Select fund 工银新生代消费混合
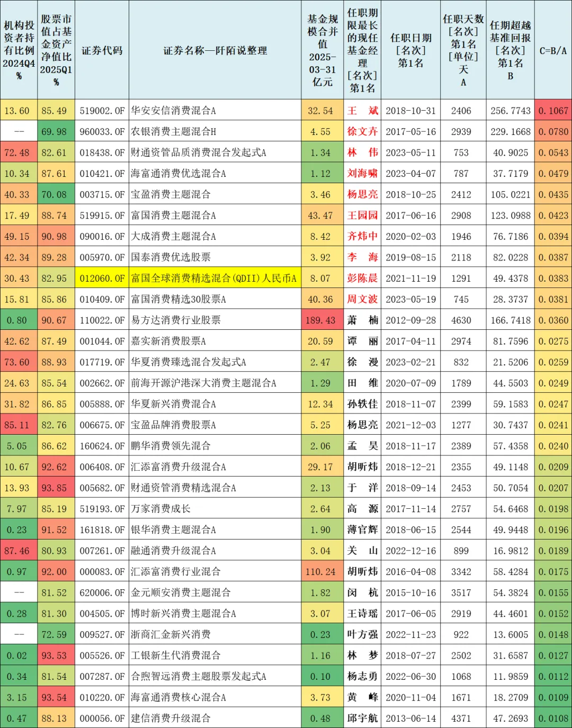The height and width of the screenshot is (728, 572). (176, 655)
